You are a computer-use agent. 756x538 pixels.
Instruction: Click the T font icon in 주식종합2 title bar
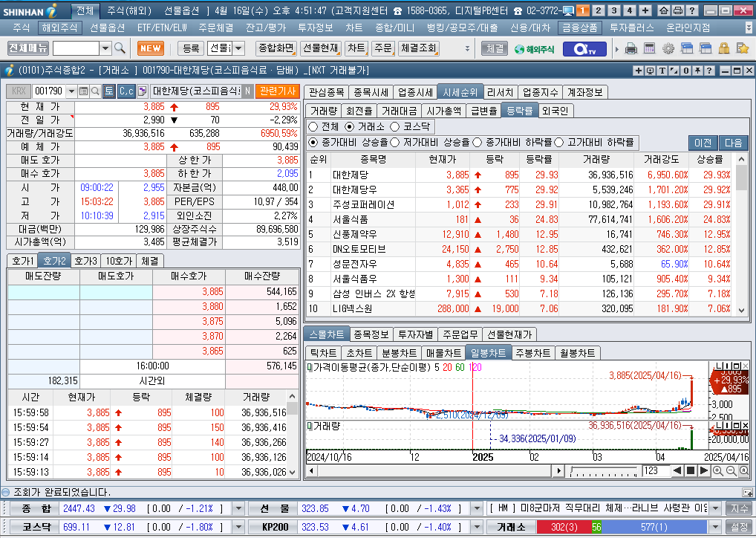pos(662,71)
